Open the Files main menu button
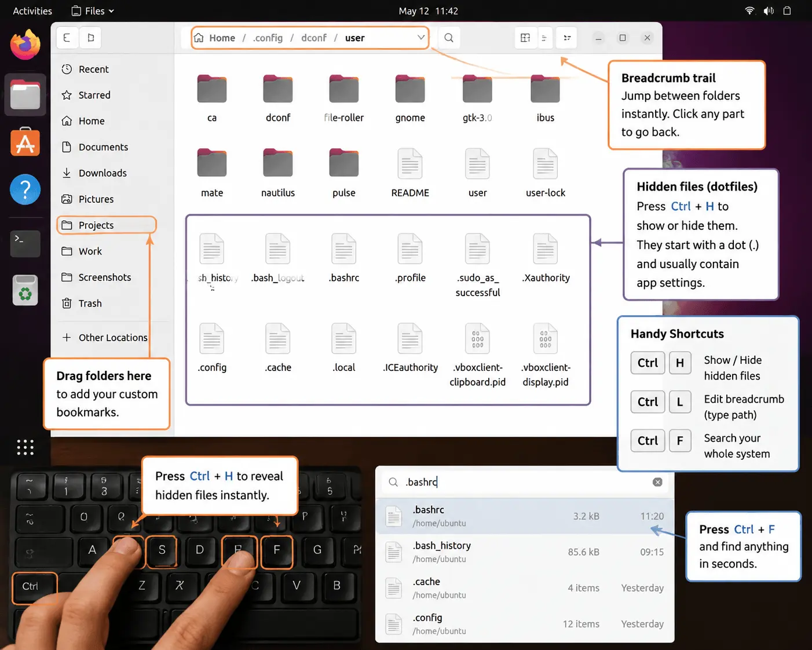Viewport: 812px width, 650px height. tap(567, 38)
